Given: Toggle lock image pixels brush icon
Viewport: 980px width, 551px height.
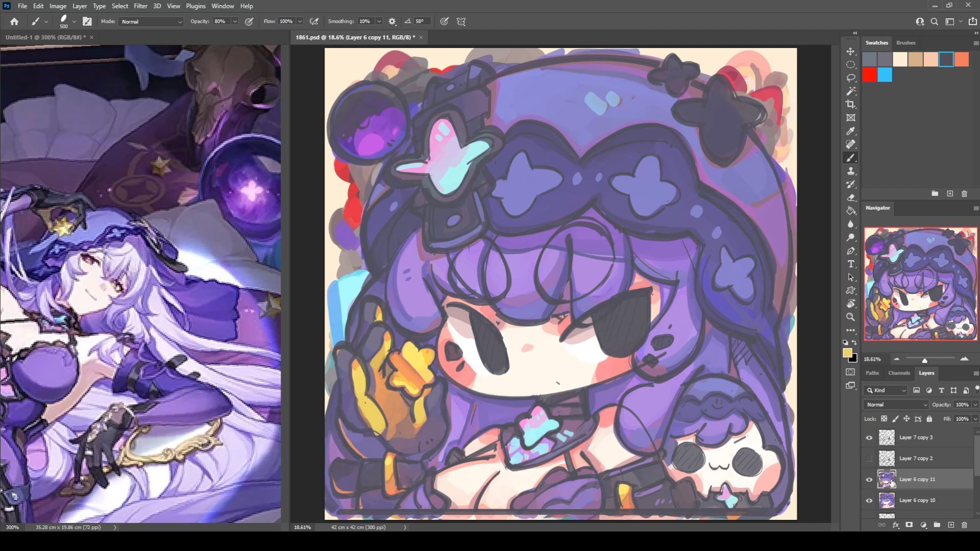Looking at the screenshot, I should (x=895, y=419).
